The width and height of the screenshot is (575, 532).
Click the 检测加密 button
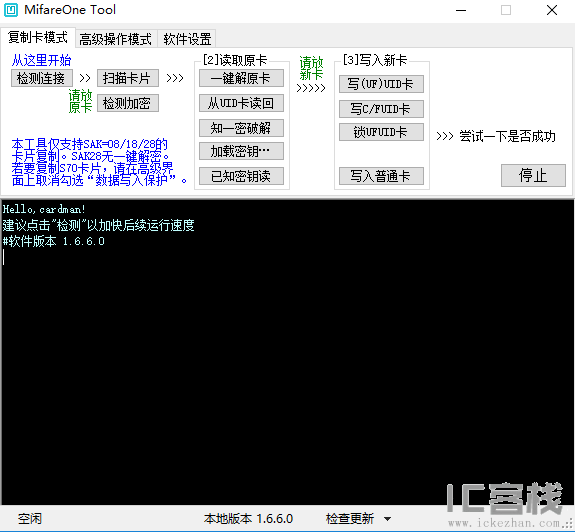(128, 103)
